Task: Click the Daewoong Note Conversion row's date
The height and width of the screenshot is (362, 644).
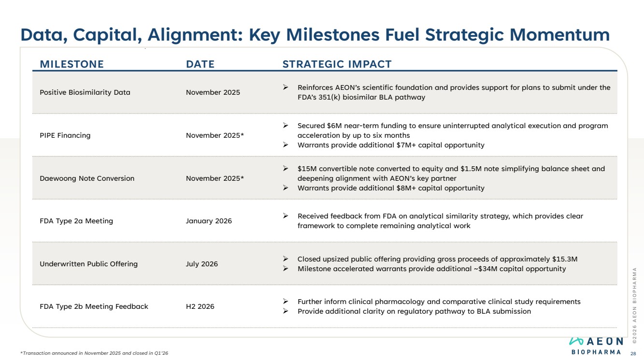Action: [215, 178]
